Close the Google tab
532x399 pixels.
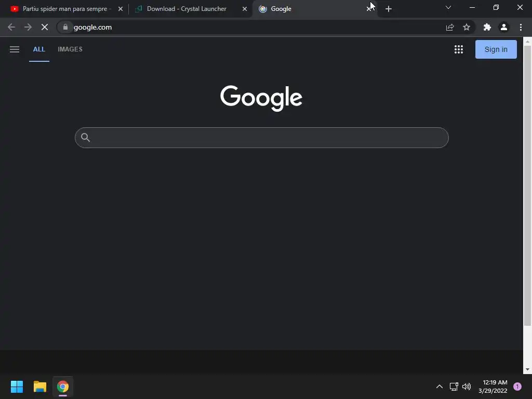coord(368,9)
